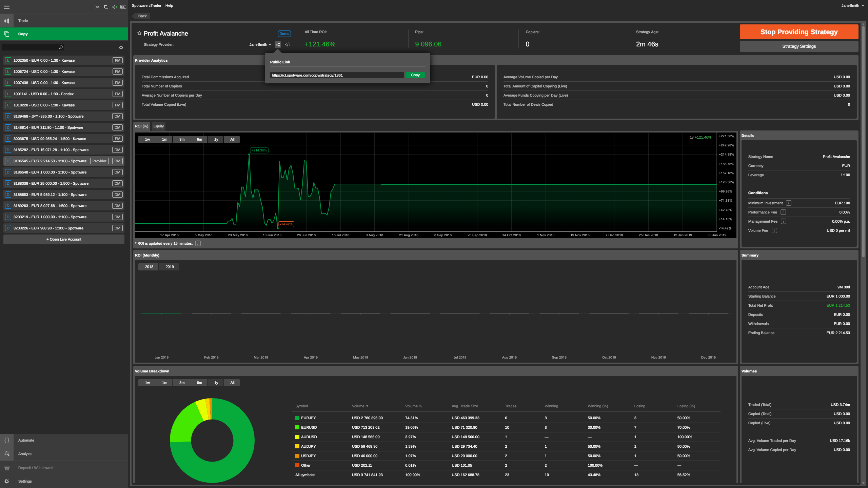The height and width of the screenshot is (488, 868).
Task: Select 6m range on ROI chart
Action: tap(199, 139)
